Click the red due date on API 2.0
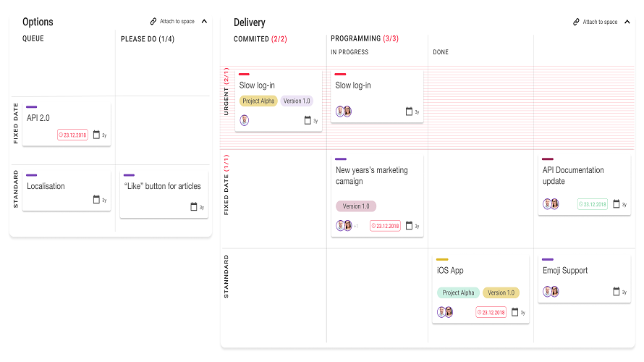The image size is (644, 362). [x=72, y=135]
